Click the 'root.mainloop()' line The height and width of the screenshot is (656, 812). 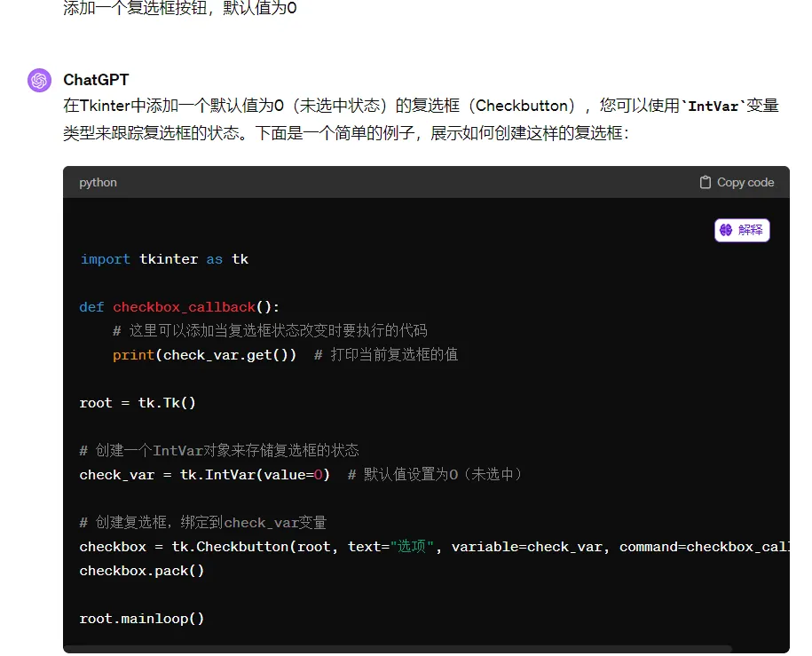click(142, 619)
